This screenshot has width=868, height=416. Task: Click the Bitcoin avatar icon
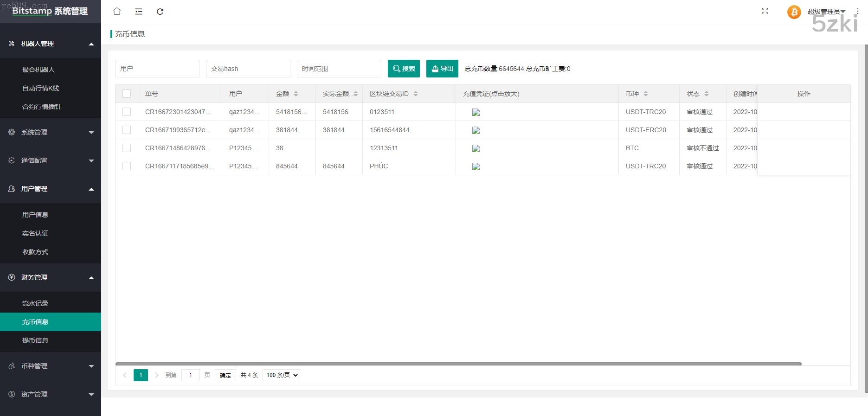pos(794,12)
